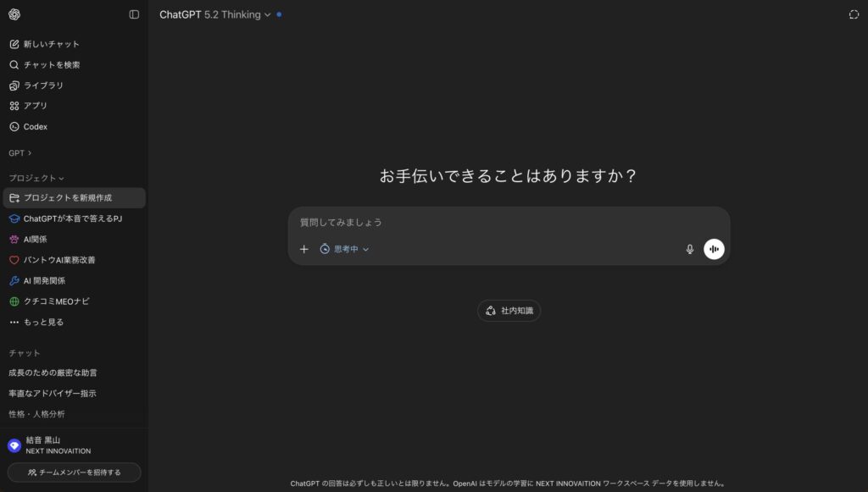The width and height of the screenshot is (868, 492).
Task: Click プロジェクトを新規作成 to create a project
Action: (x=67, y=198)
